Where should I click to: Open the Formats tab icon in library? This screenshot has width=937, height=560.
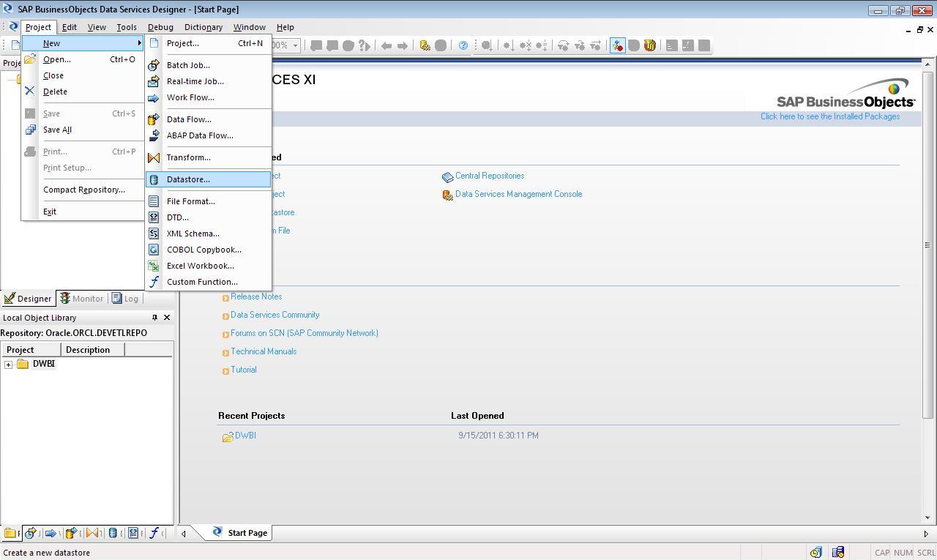[x=133, y=533]
